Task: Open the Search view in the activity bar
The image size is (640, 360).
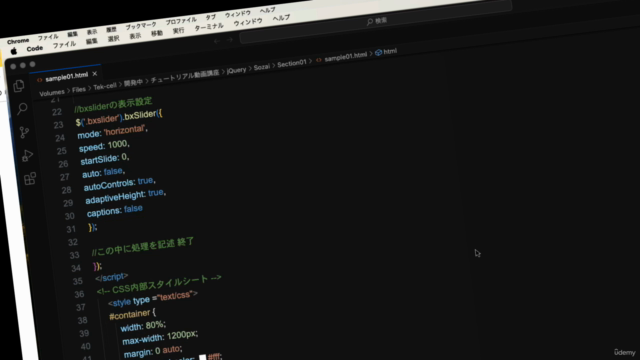Action: tap(22, 109)
